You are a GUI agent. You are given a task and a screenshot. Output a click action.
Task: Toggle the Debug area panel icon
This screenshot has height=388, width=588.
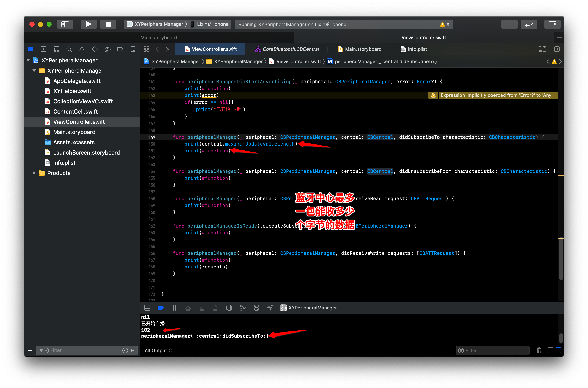pyautogui.click(x=147, y=308)
